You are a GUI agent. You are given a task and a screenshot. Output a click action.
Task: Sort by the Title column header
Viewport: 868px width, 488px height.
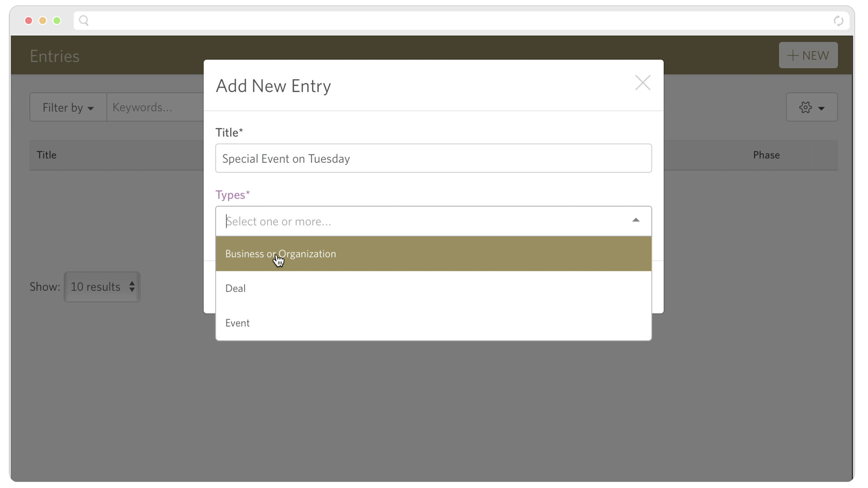pyautogui.click(x=46, y=155)
